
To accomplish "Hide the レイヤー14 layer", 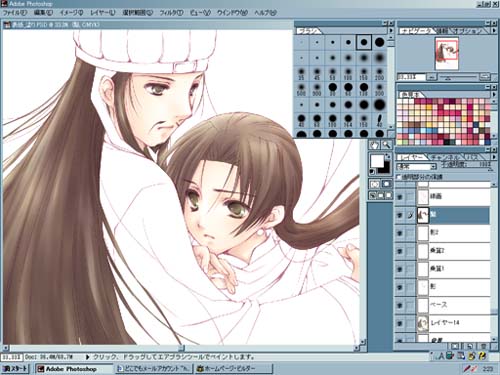I will coord(400,323).
